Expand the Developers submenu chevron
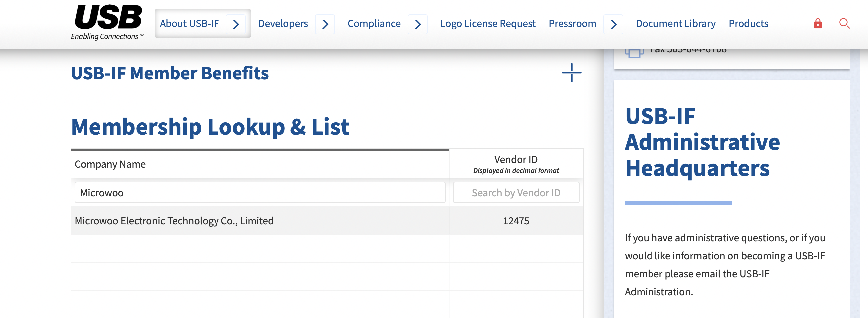Viewport: 868px width, 318px height. 325,24
